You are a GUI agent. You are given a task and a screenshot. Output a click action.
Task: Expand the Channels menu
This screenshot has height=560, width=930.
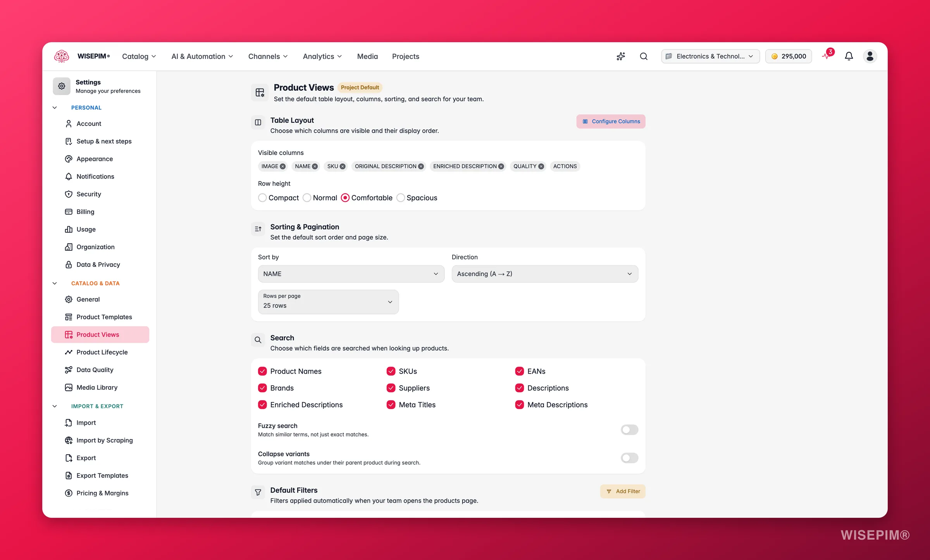coord(268,57)
